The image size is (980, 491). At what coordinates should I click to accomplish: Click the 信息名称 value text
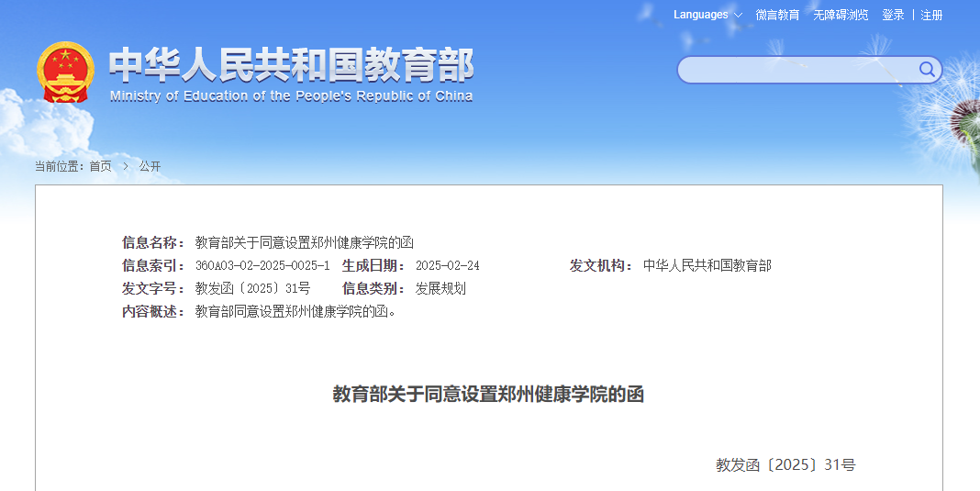(x=305, y=242)
